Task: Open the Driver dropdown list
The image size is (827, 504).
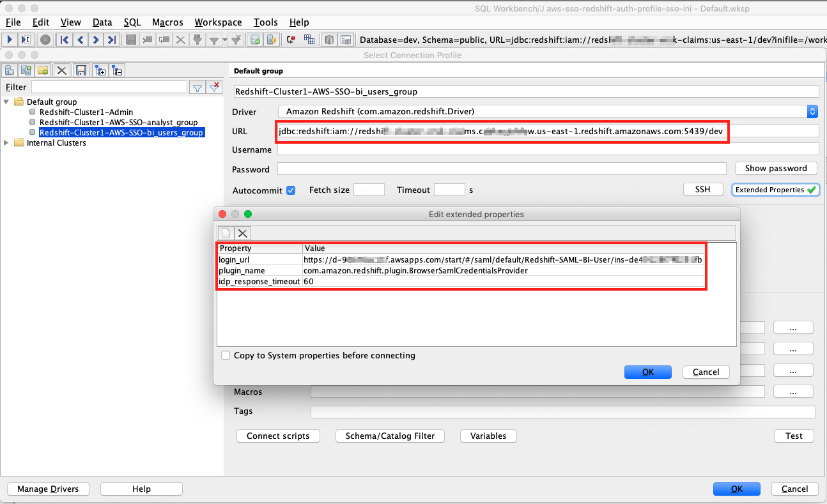Action: click(x=812, y=112)
